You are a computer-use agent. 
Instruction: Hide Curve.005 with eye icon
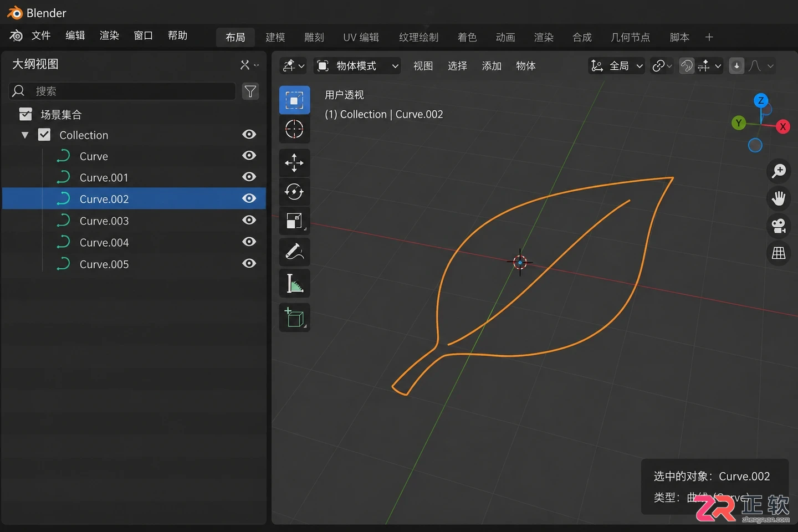(x=249, y=263)
